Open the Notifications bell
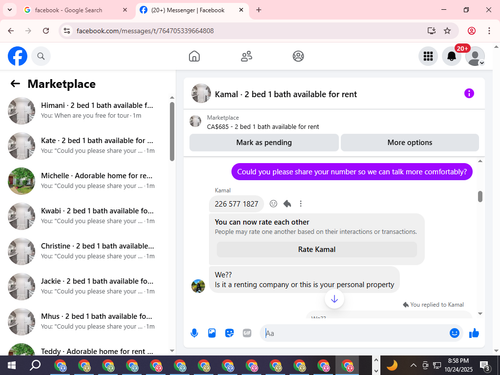Image resolution: width=500 pixels, height=375 pixels. point(451,56)
